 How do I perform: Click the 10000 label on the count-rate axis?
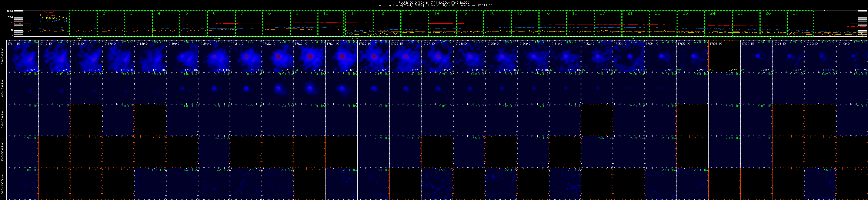[x=10, y=11]
